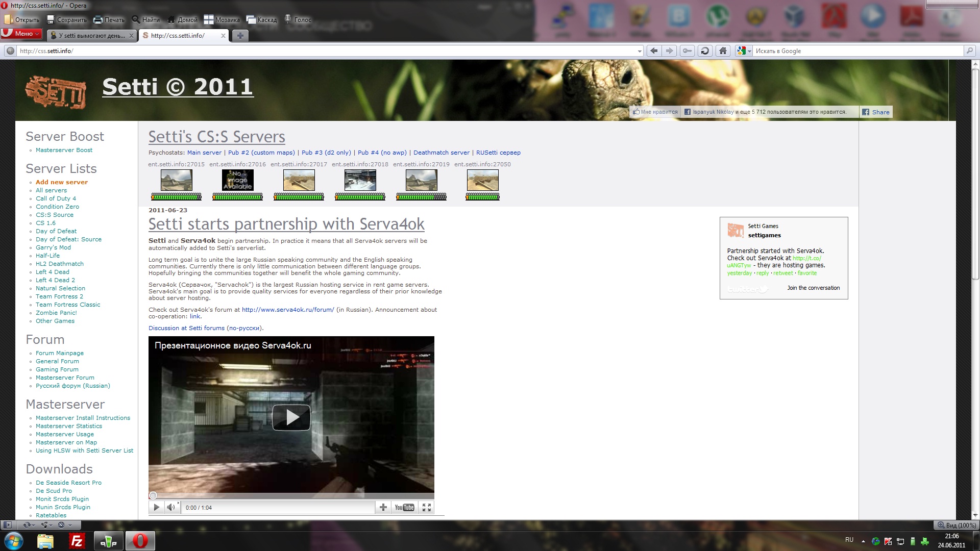Open the Opera Меню dropdown
The width and height of the screenshot is (980, 551).
[x=21, y=34]
